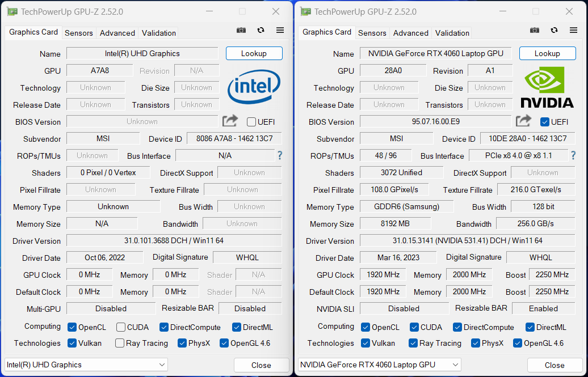Open the Intel UHD Graphics device dropdown
Screen dimensions: 588x377
pos(85,365)
